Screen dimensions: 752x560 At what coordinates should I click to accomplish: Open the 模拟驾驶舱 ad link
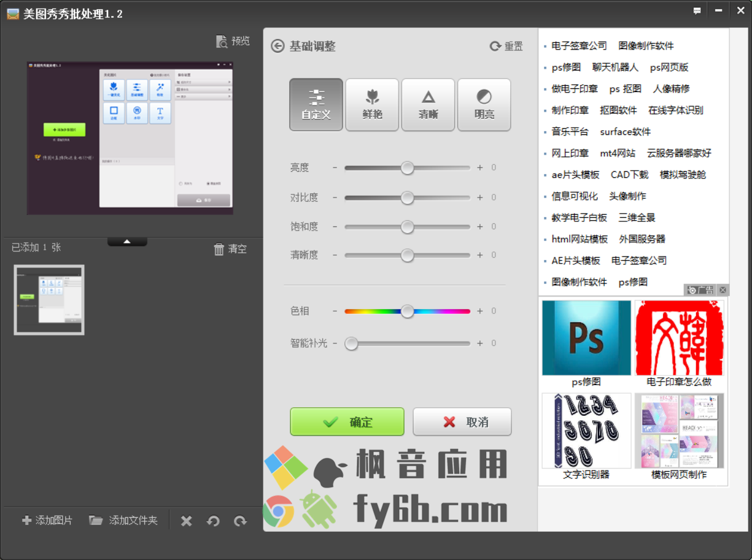coord(683,175)
